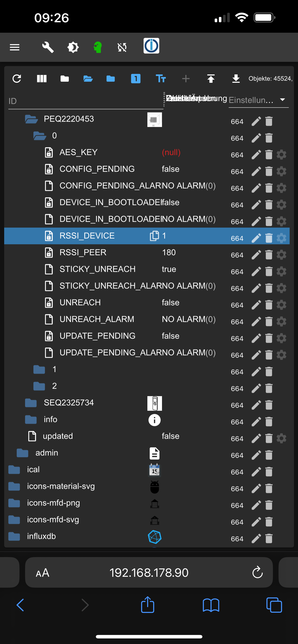This screenshot has width=298, height=644.
Task: Click the sync-disabled arrows icon
Action: (x=122, y=47)
